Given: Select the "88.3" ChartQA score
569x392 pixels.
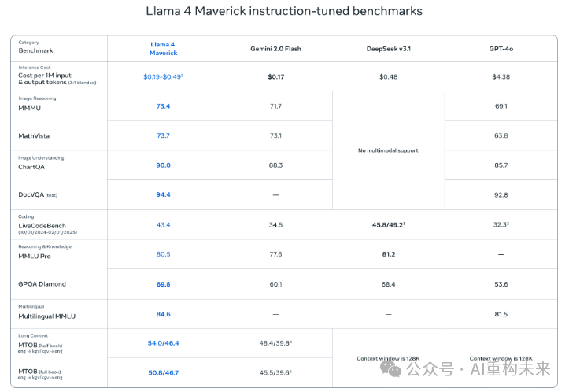Looking at the screenshot, I should [x=275, y=165].
